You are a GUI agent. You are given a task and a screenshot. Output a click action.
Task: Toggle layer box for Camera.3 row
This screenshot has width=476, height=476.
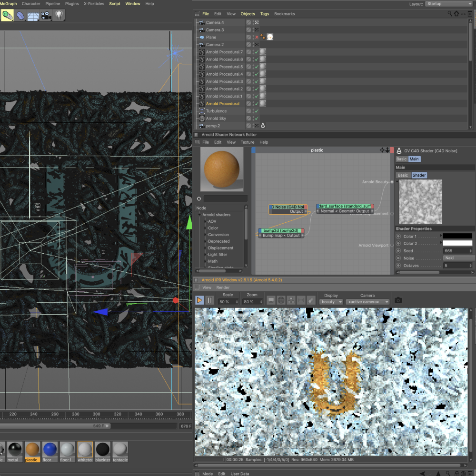click(248, 30)
